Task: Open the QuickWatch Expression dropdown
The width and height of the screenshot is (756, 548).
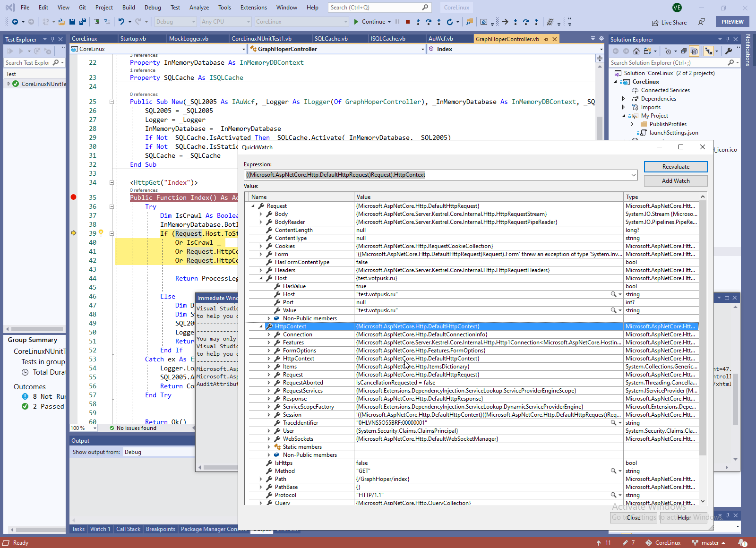Action: tap(633, 175)
